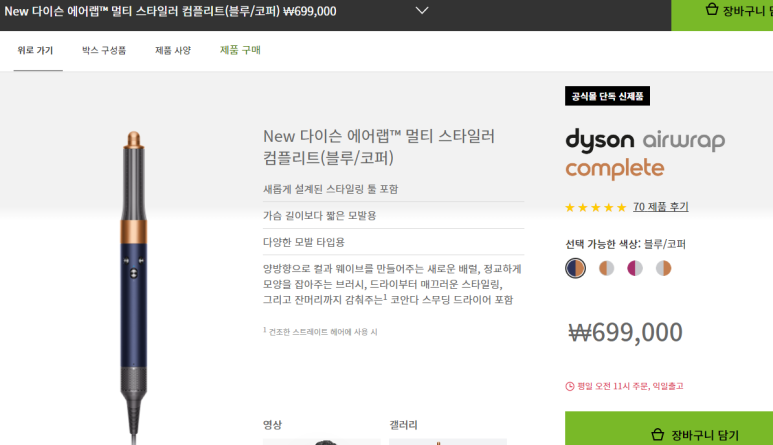The image size is (773, 445).
Task: Open the 70 제품 후기 reviews link
Action: tap(661, 206)
